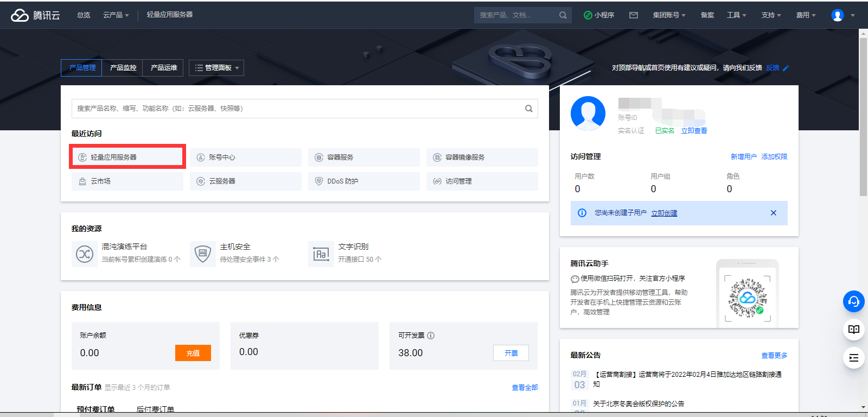Open the documentation book icon

[854, 330]
